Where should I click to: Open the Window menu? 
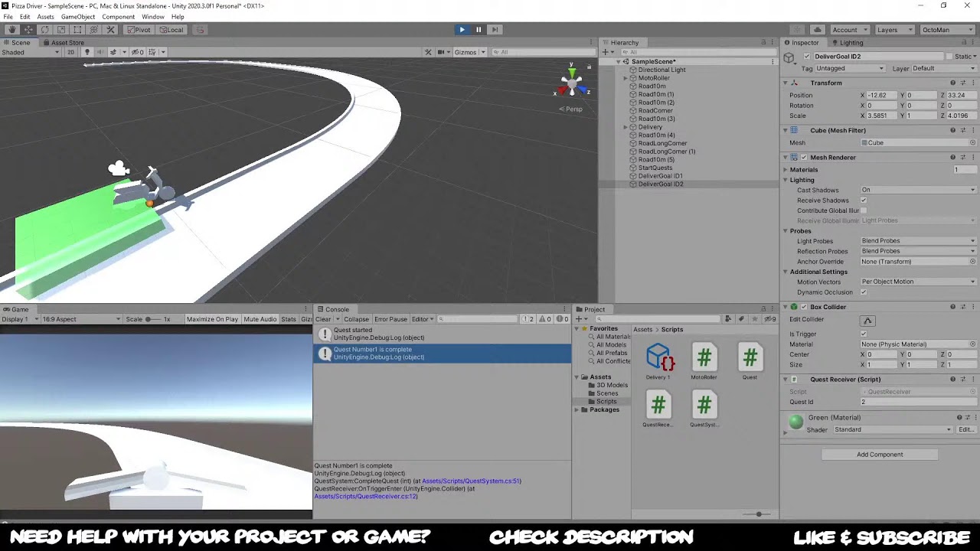153,17
